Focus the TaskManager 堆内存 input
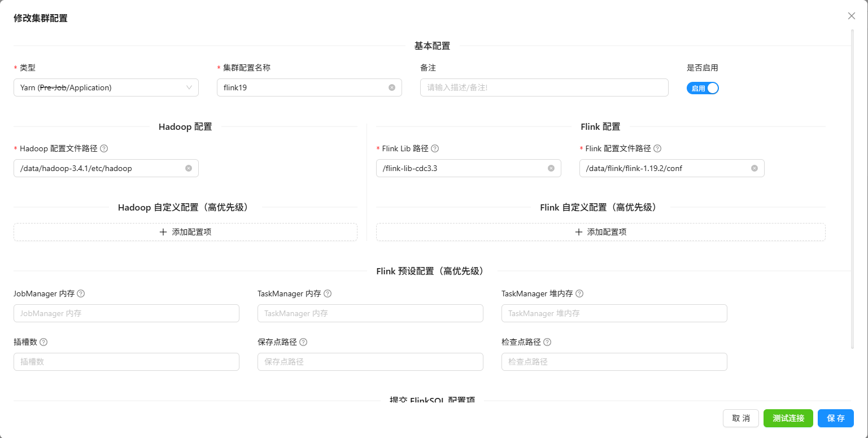 tap(614, 313)
